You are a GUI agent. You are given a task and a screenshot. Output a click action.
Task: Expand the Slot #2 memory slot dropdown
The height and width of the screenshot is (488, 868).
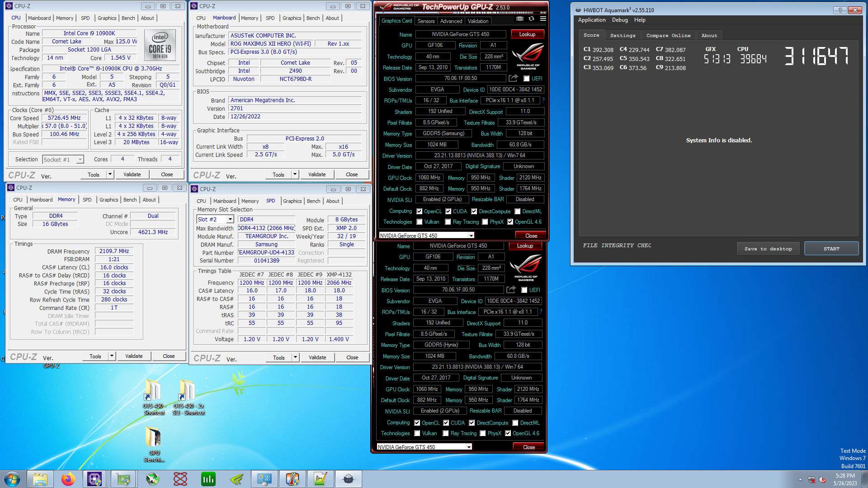click(x=230, y=220)
